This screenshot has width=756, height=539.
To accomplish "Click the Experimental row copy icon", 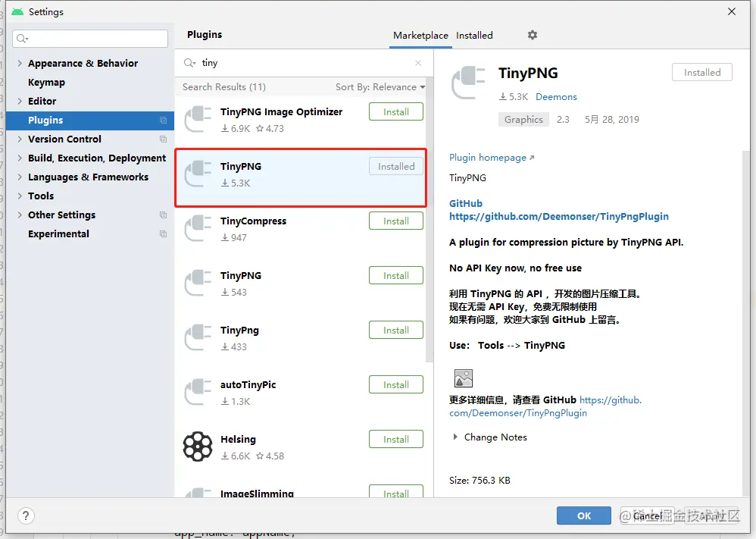I will [163, 234].
